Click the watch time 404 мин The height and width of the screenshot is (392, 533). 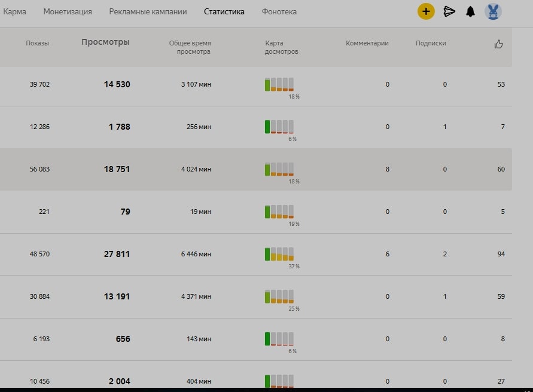coord(199,381)
